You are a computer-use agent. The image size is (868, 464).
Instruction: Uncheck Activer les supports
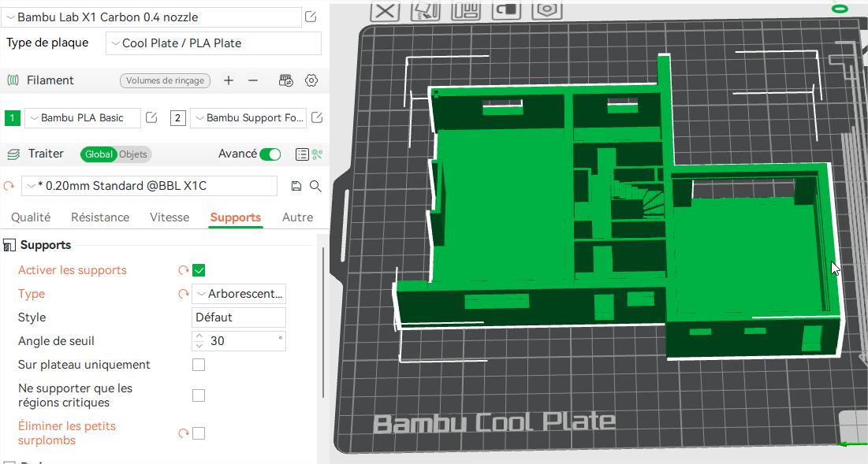tap(199, 270)
